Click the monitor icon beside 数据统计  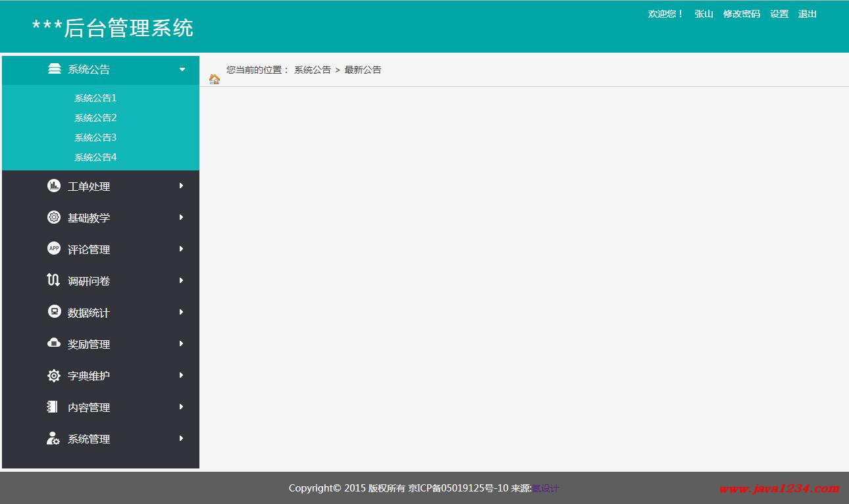(x=55, y=311)
